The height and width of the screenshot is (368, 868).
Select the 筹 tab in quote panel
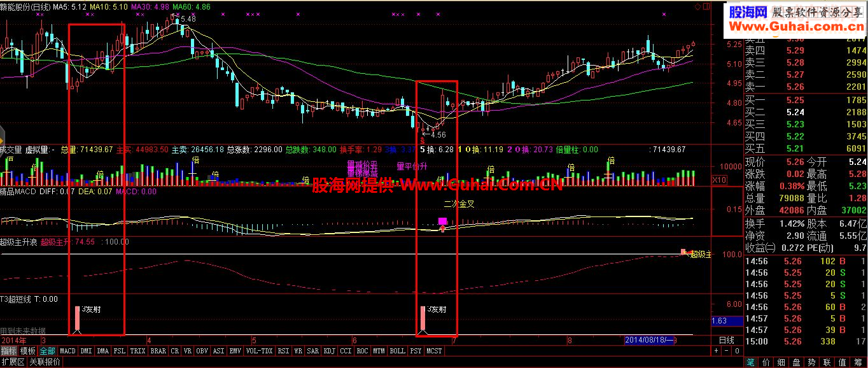click(858, 362)
